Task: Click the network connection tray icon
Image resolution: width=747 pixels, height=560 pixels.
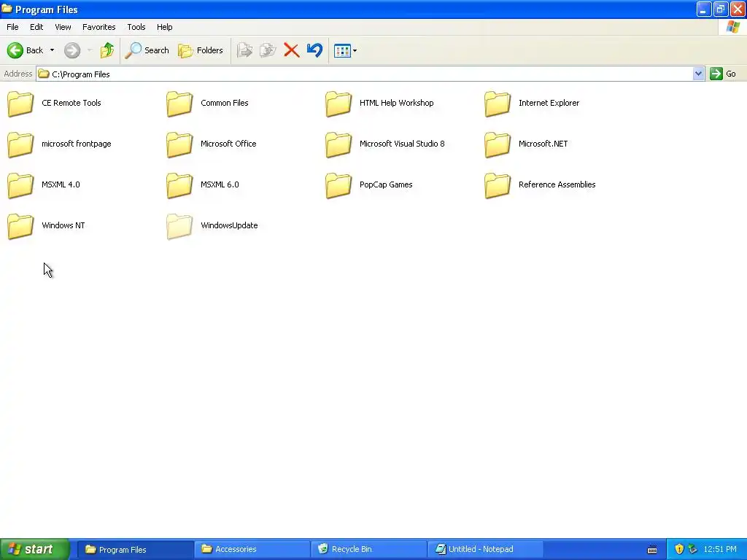Action: (x=693, y=549)
